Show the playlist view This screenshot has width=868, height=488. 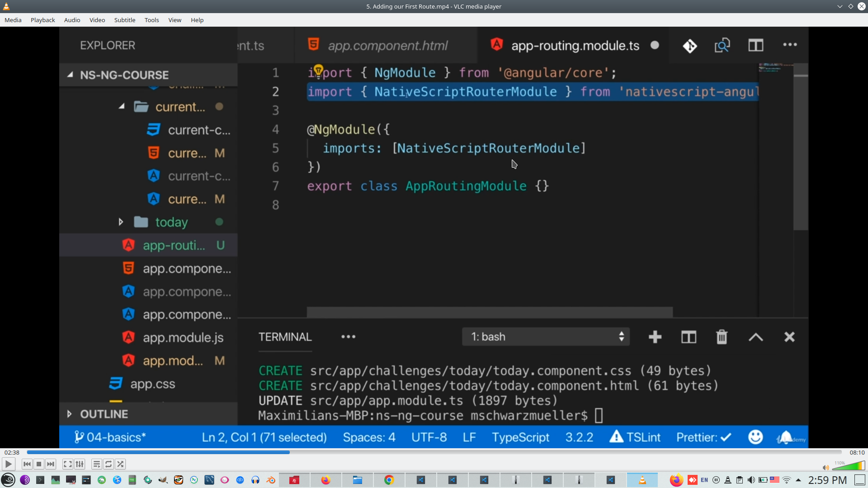[96, 464]
